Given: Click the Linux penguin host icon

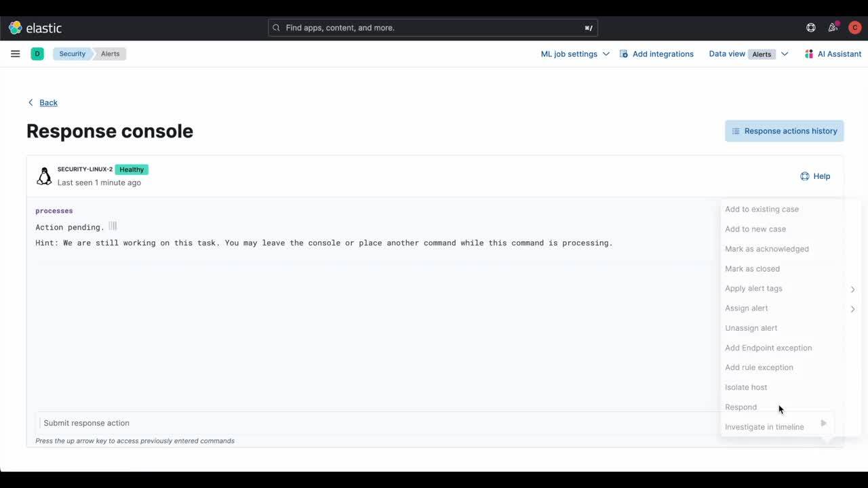Looking at the screenshot, I should (x=44, y=176).
